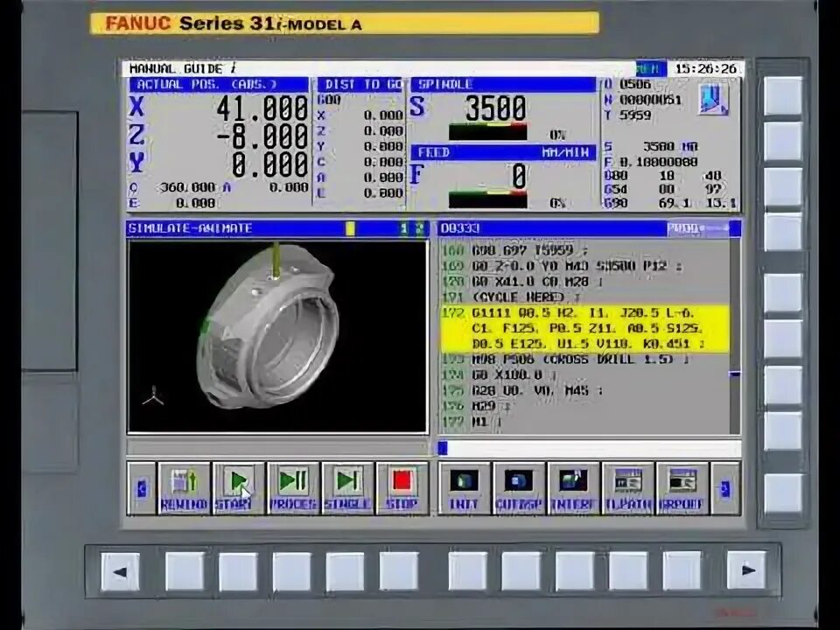
Task: Click the X axis value 41.000
Action: point(262,108)
